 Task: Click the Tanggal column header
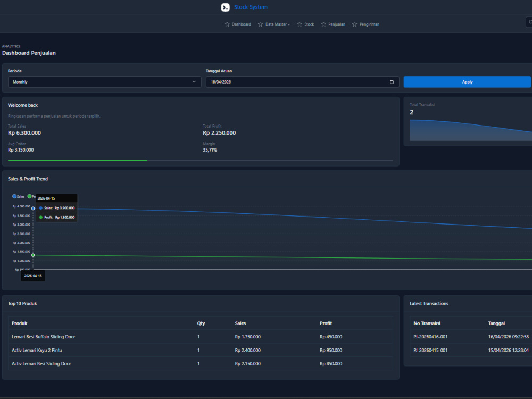(496, 323)
